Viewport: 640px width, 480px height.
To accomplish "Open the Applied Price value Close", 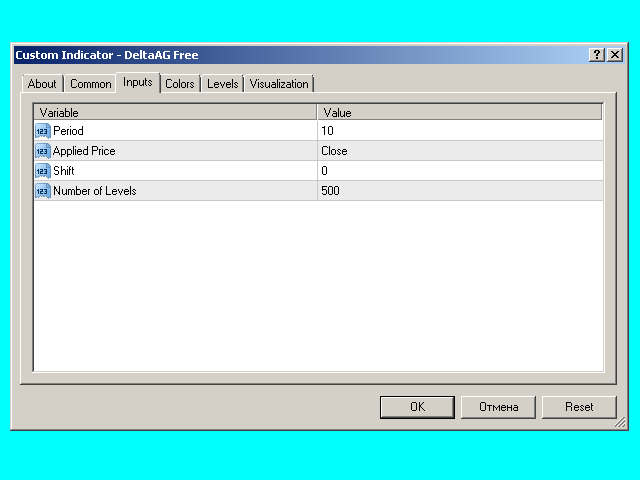I will [x=459, y=151].
